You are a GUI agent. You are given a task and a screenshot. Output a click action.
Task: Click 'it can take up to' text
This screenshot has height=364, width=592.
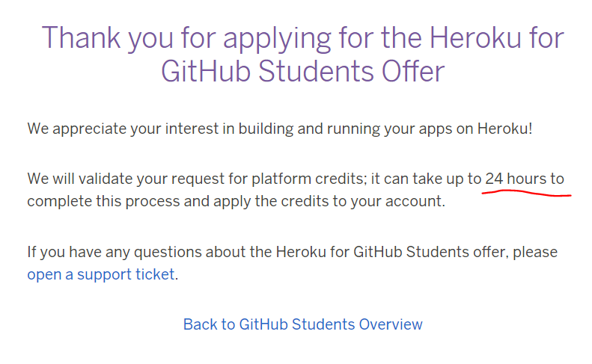[427, 179]
